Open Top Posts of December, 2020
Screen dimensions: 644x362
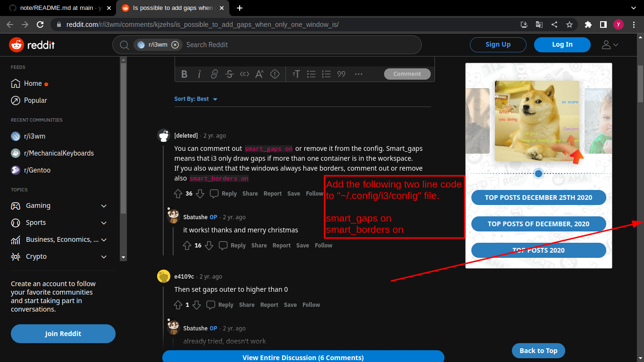click(539, 224)
